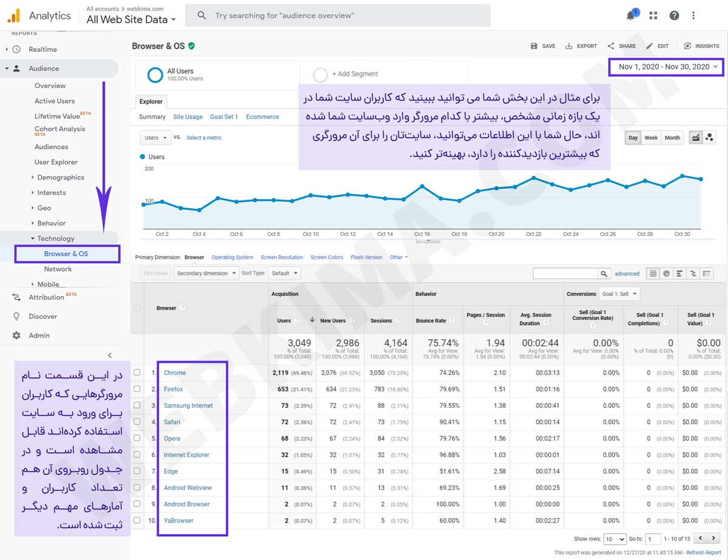This screenshot has height=560, width=728.
Task: Go to next page of table rows
Action: click(713, 538)
